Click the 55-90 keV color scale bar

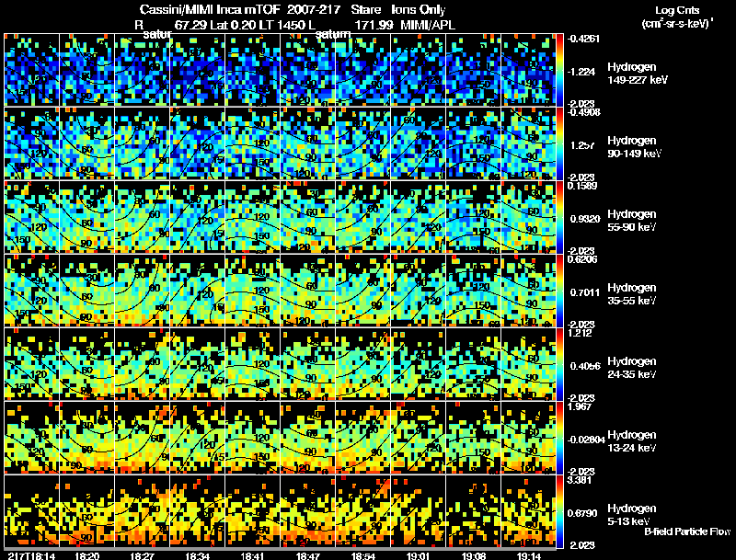coord(559,217)
